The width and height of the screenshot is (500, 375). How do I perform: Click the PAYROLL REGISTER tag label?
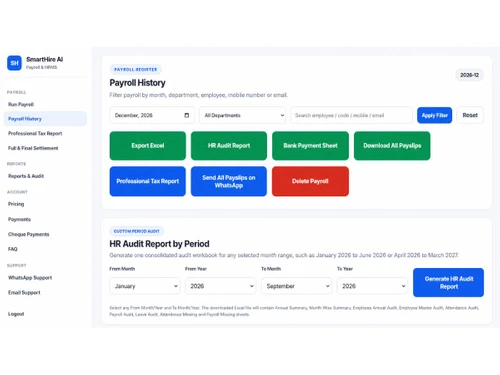coord(136,69)
